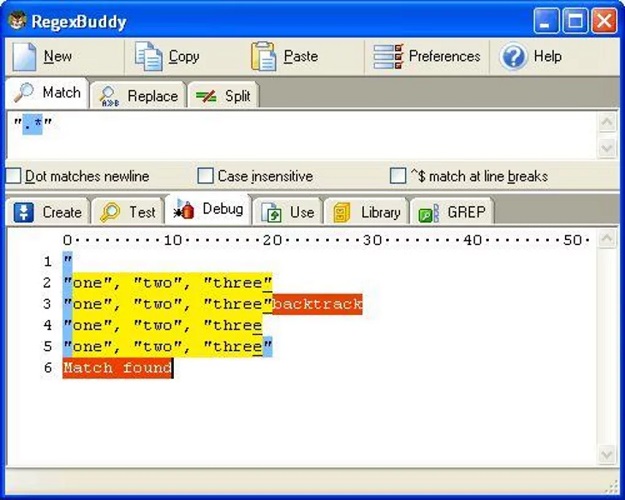Open the Create tab
The width and height of the screenshot is (625, 500).
tap(48, 212)
